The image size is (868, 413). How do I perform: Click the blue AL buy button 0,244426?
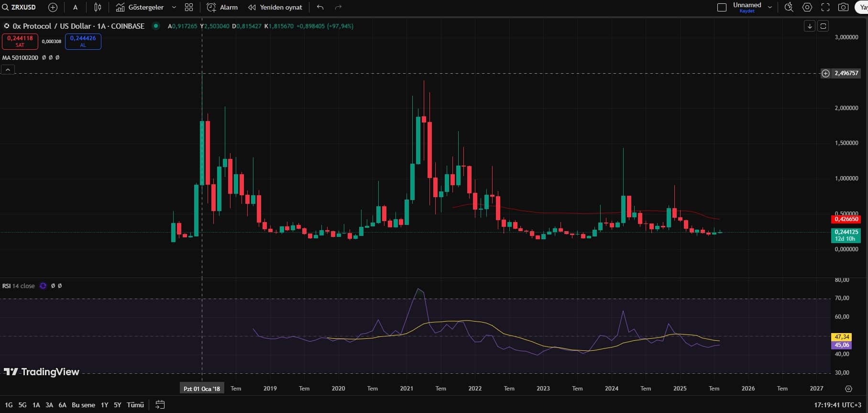pos(83,41)
